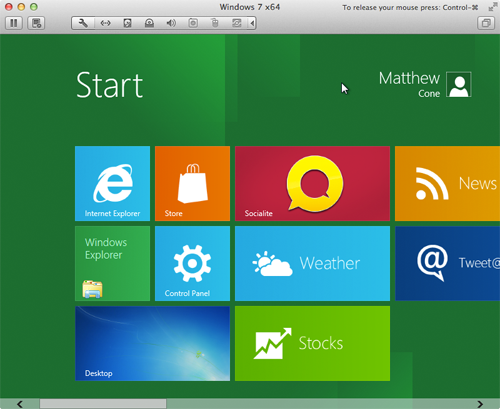Click the sharing sync icon in toolbar
Image resolution: width=500 pixels, height=409 pixels.
237,23
